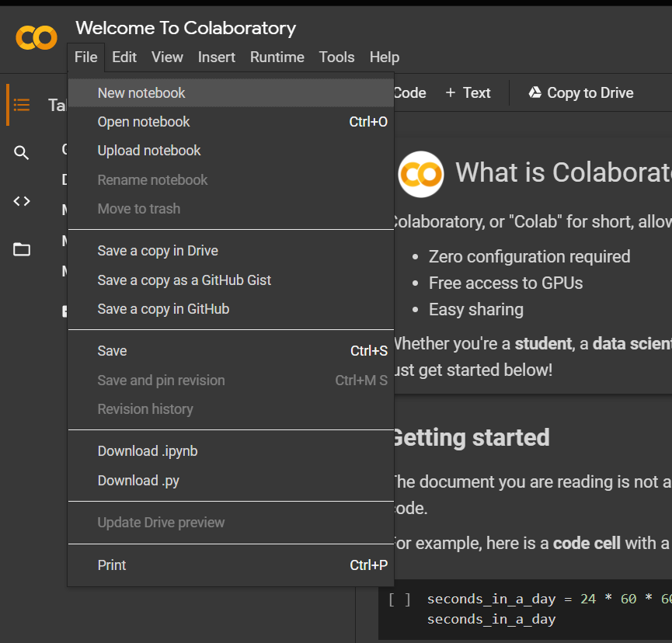Choose Save from the File menu

231,351
